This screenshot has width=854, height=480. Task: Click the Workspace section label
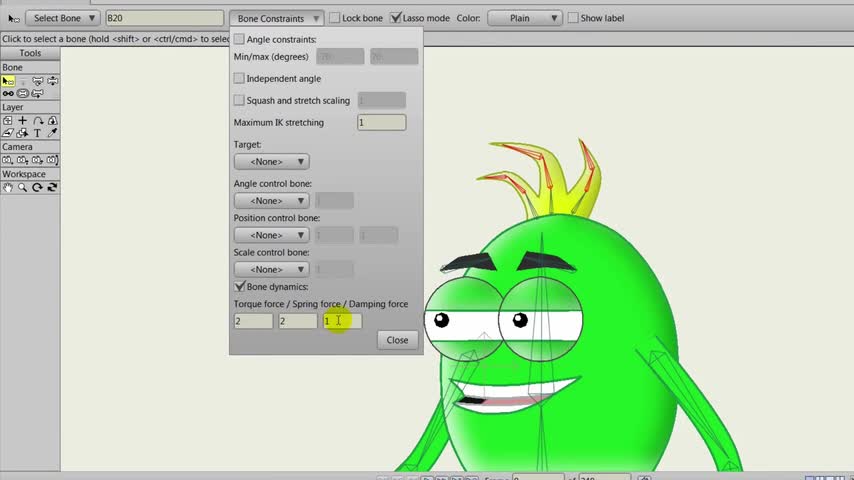click(x=24, y=174)
